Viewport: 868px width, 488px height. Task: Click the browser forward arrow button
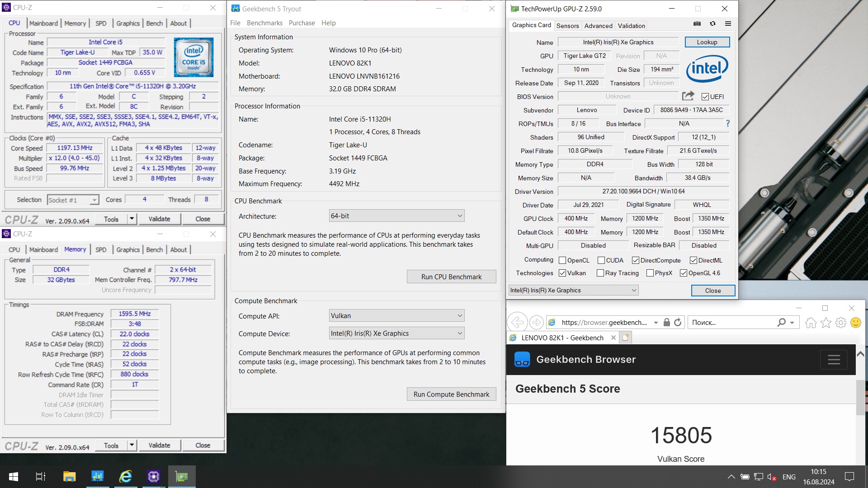coord(536,322)
